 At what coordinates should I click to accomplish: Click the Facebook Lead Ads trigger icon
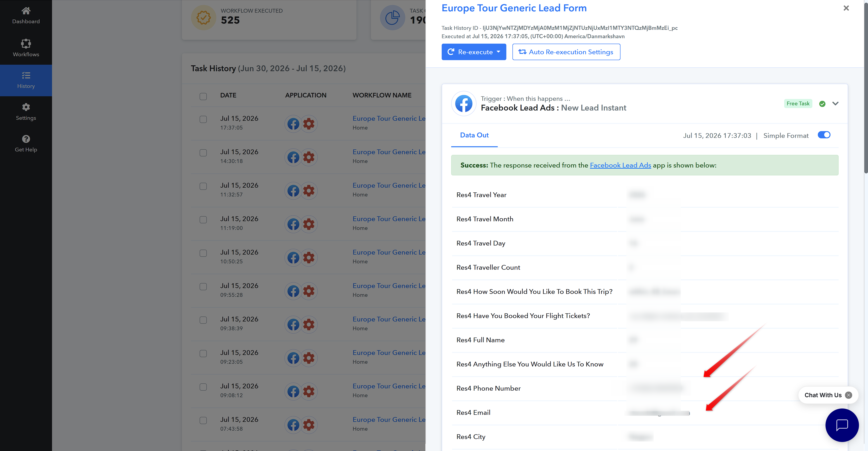coord(464,104)
